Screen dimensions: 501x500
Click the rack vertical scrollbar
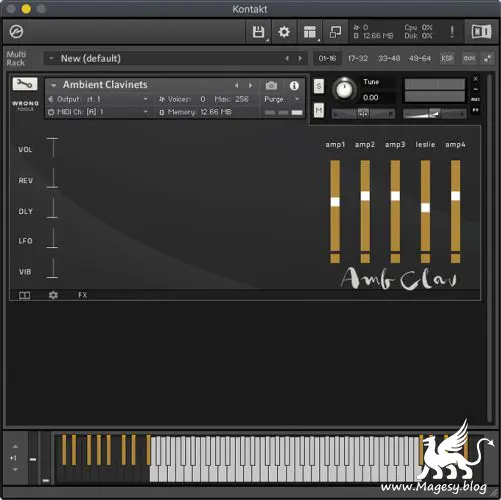point(489,248)
